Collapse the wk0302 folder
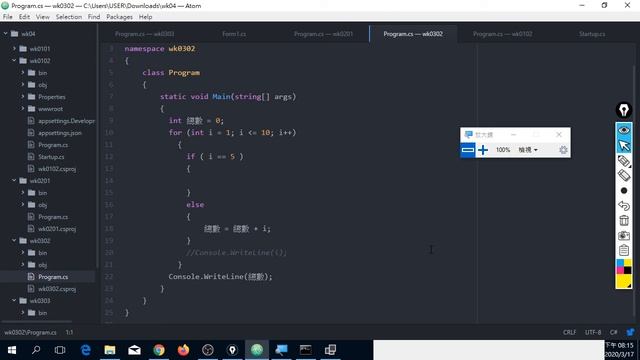 (14, 240)
